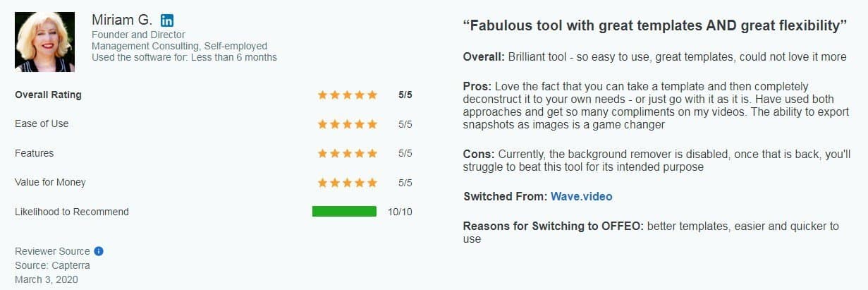The height and width of the screenshot is (290, 868).
Task: Click the review title about fabulous tool
Action: click(654, 26)
